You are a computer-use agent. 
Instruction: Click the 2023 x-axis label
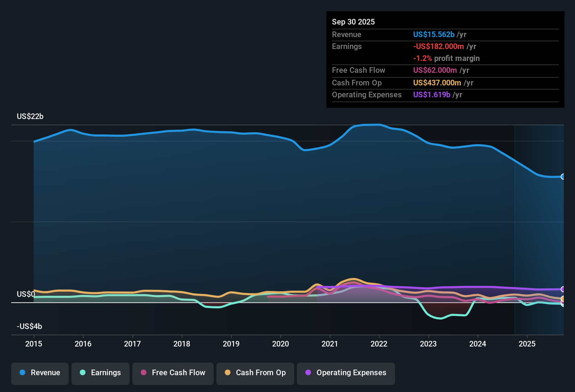tap(428, 344)
